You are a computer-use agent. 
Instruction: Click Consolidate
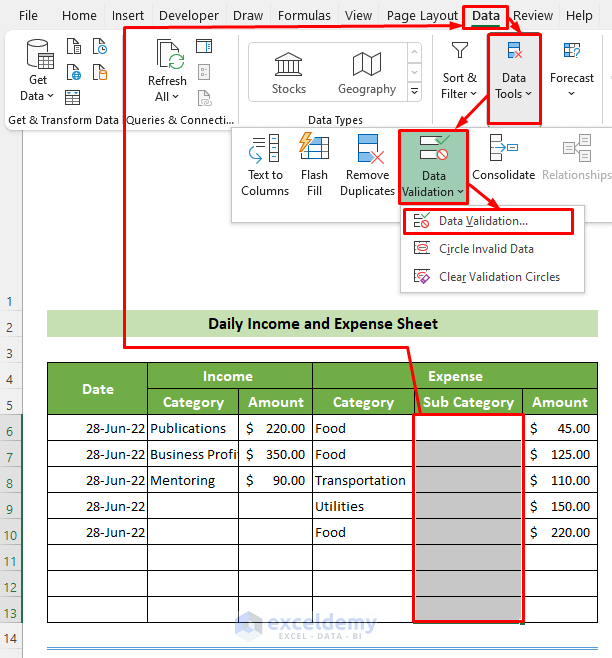[503, 158]
